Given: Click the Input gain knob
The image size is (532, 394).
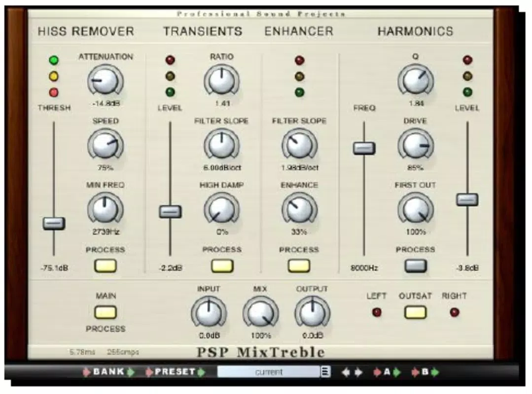Looking at the screenshot, I should tap(209, 312).
